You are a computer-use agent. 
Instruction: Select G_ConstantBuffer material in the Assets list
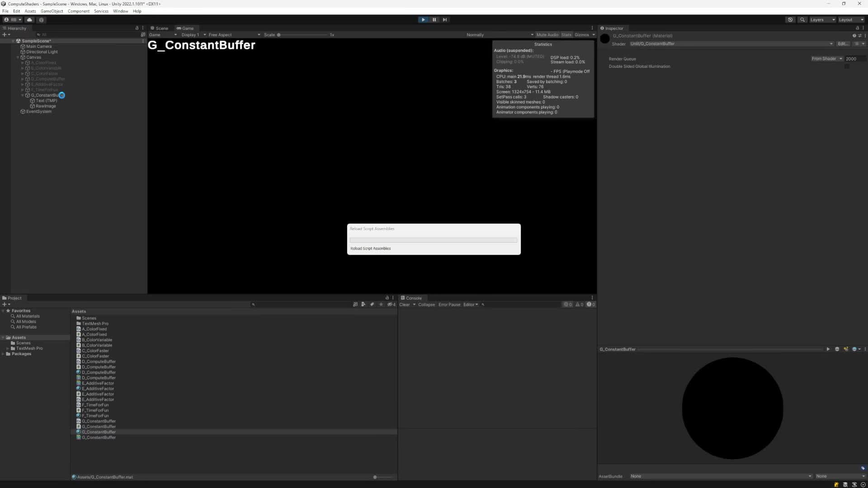tap(98, 432)
